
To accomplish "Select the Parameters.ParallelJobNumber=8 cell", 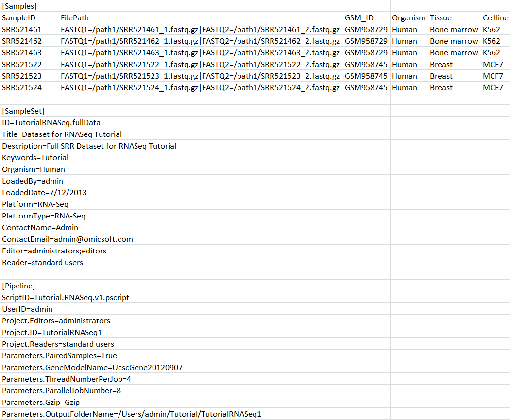I will (62, 391).
